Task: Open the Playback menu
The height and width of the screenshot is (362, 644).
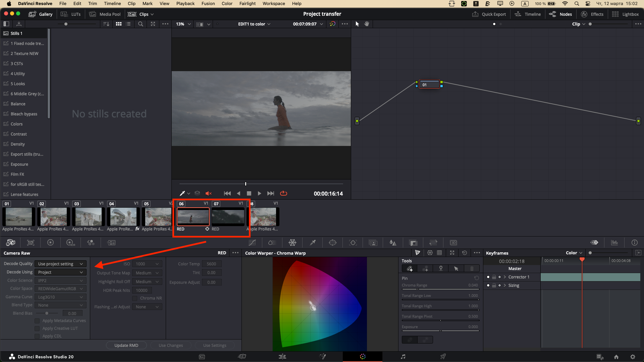Action: [185, 4]
